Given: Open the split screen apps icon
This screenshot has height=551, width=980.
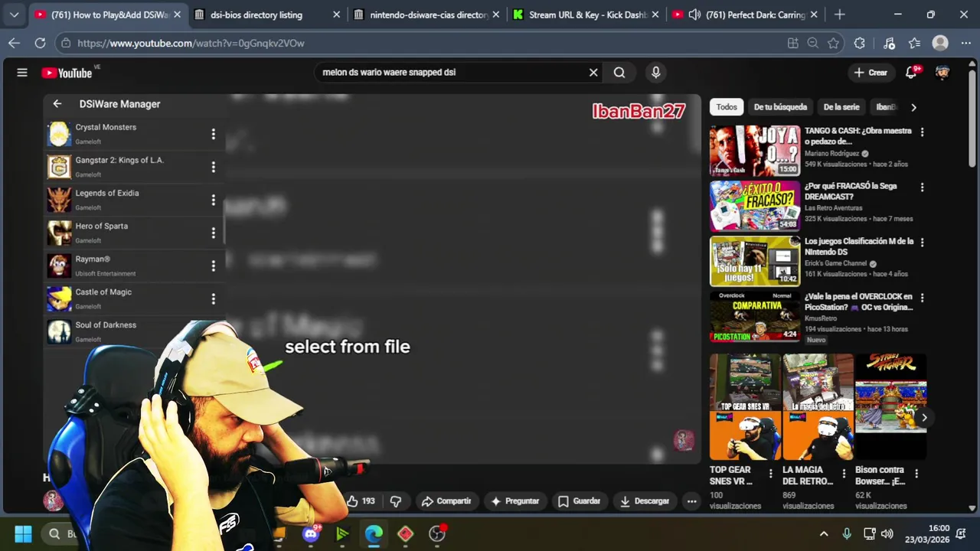Looking at the screenshot, I should (x=793, y=43).
